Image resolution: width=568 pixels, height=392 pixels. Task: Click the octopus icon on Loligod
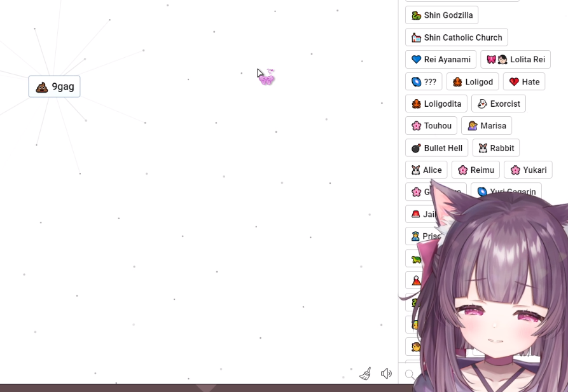pyautogui.click(x=457, y=82)
